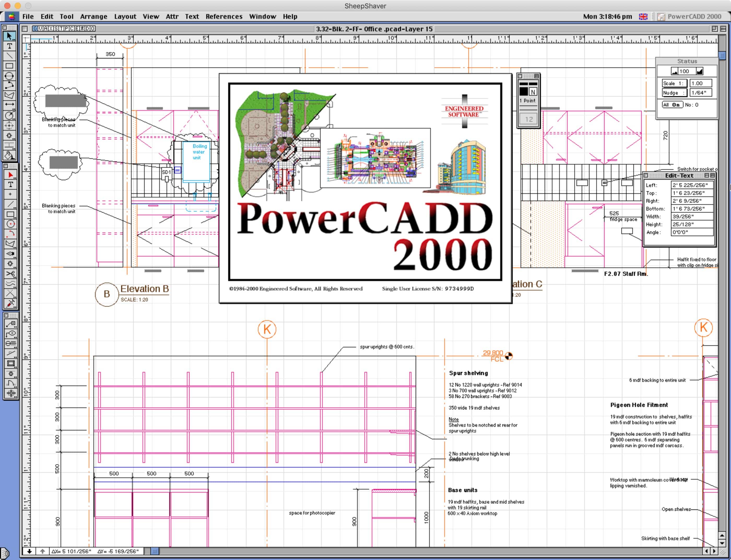Pick the syringe attribute tool
The image size is (731, 560).
tap(10, 303)
